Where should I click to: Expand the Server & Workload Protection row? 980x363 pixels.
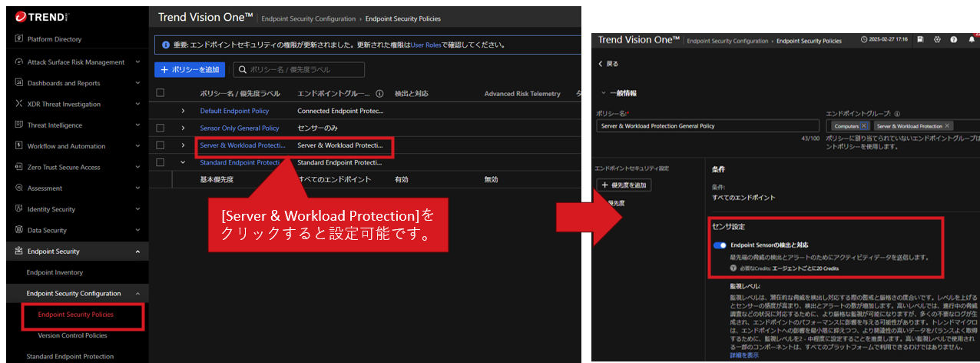pos(183,145)
